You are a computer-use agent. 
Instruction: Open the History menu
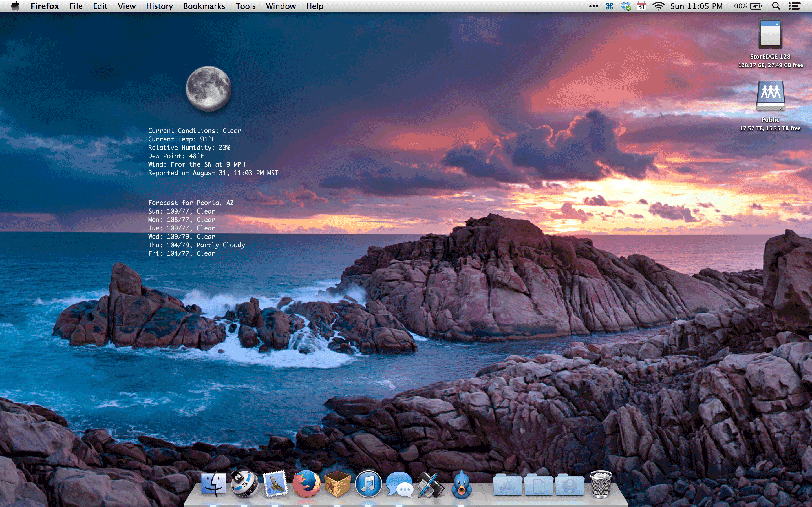click(x=159, y=6)
